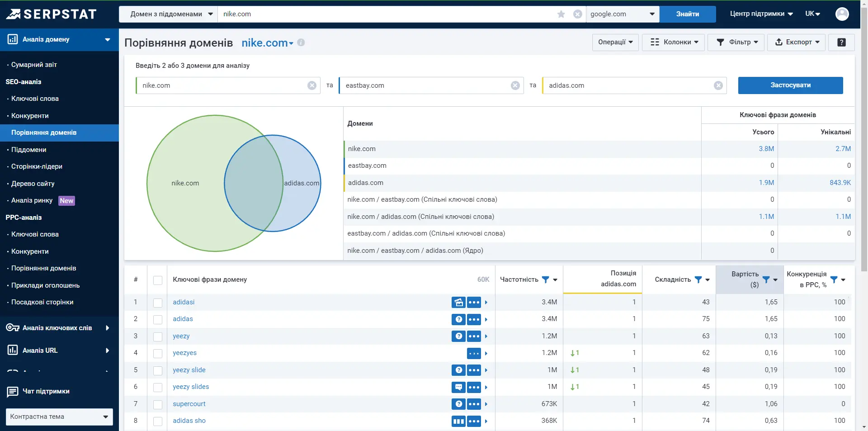
Task: Open the help question-mark button
Action: (x=841, y=42)
